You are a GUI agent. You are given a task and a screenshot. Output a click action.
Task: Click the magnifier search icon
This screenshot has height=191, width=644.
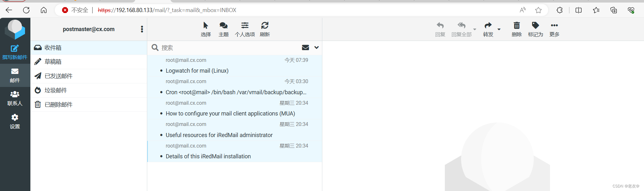(x=155, y=48)
